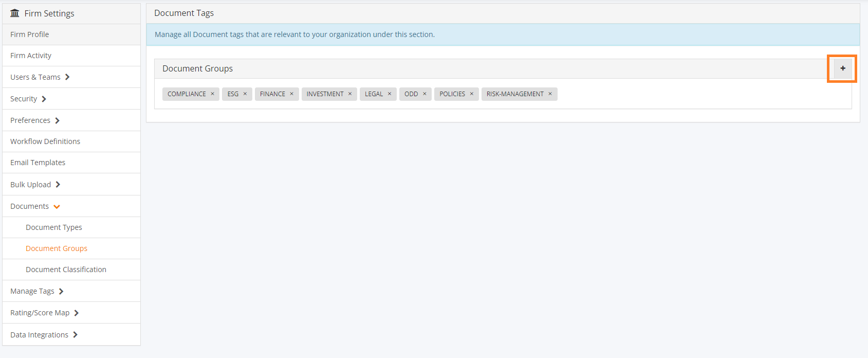Delete the POLICIES tag

pos(472,94)
